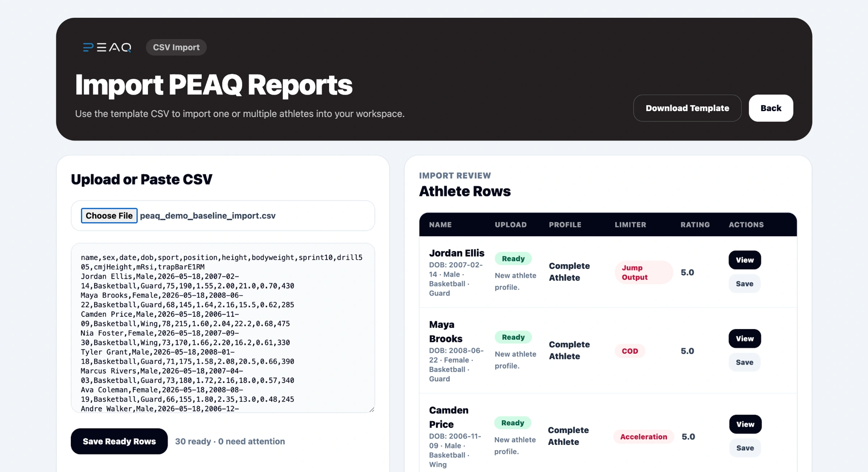Click the 5.0 rating for Jordan Ellis
The width and height of the screenshot is (868, 472).
tap(687, 272)
